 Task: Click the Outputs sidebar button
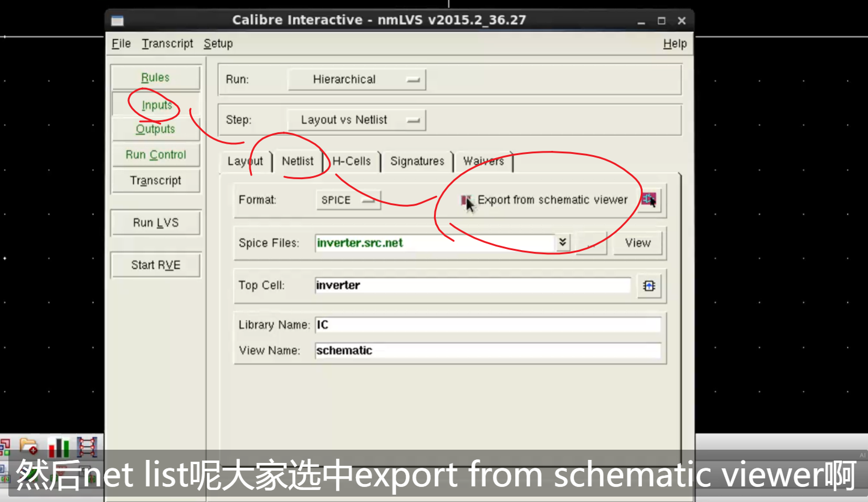click(x=156, y=129)
